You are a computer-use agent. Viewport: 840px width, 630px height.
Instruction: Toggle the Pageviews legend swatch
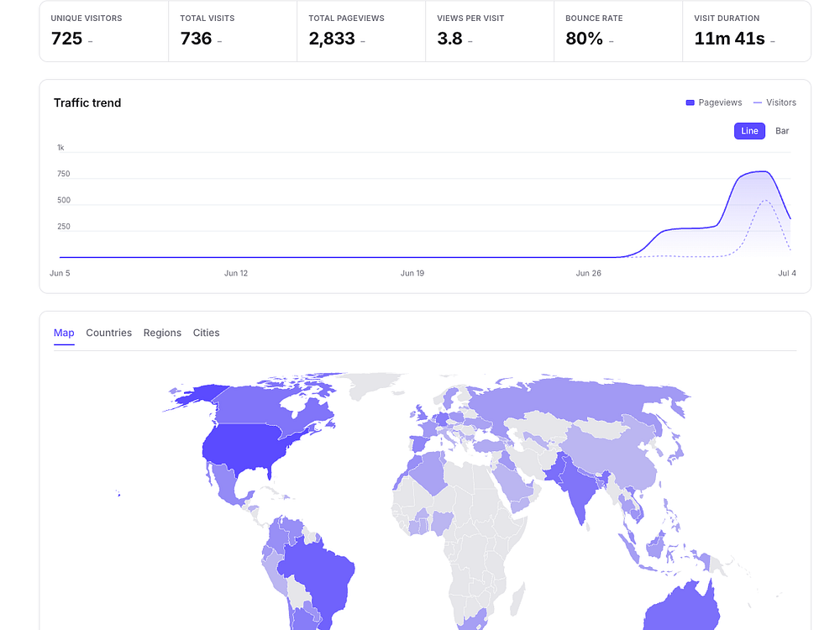pos(690,102)
